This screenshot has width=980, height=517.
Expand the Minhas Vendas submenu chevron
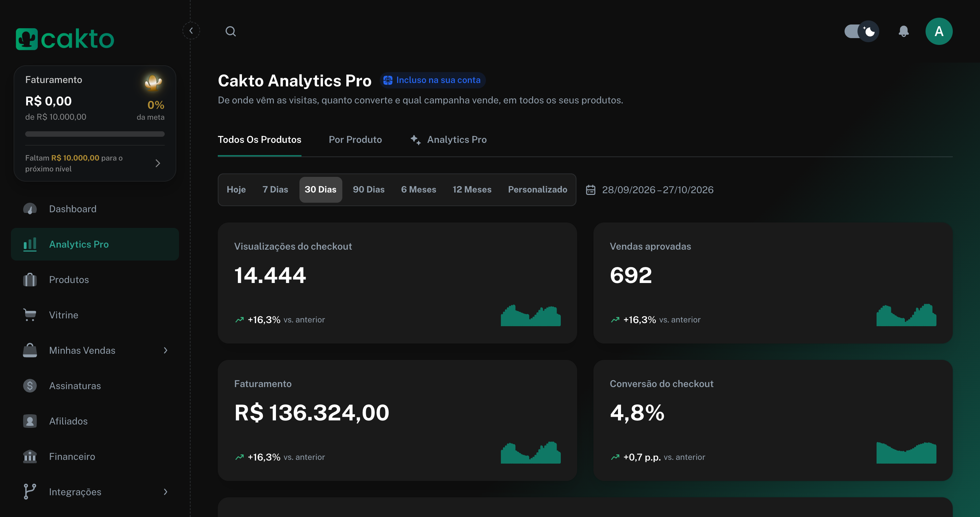(x=165, y=350)
